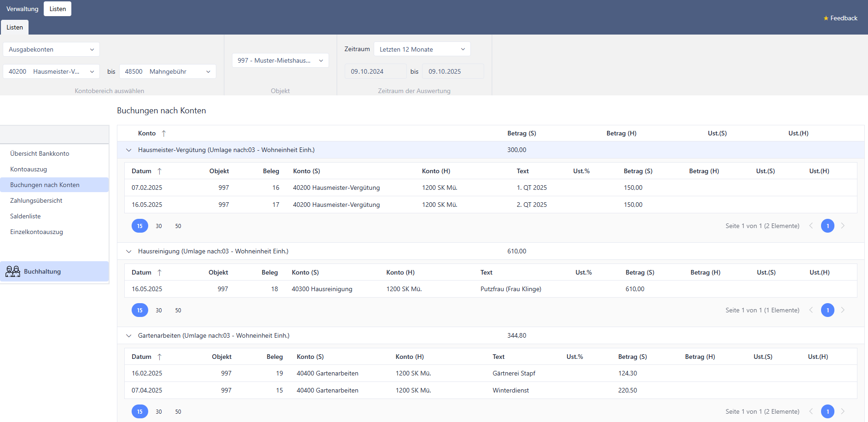Select Saldenliste in the sidebar
The image size is (868, 422).
click(x=25, y=216)
